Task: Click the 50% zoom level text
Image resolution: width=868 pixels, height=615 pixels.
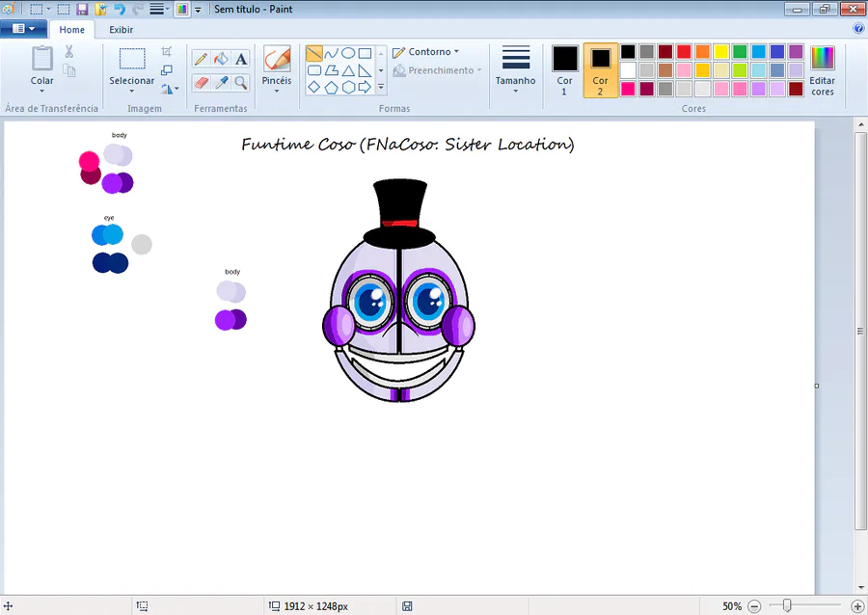Action: coord(732,606)
